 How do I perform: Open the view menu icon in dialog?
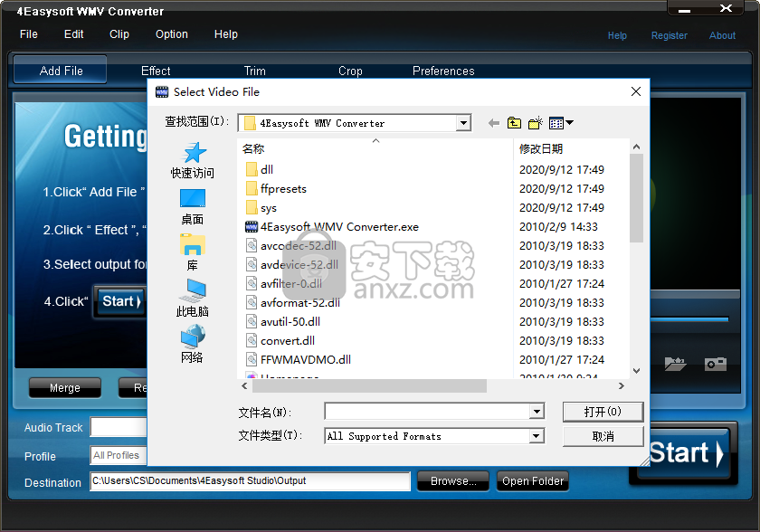pos(561,123)
